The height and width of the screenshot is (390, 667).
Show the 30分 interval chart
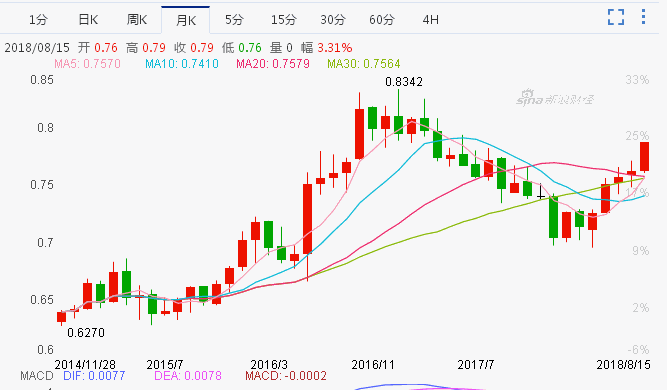pyautogui.click(x=333, y=20)
